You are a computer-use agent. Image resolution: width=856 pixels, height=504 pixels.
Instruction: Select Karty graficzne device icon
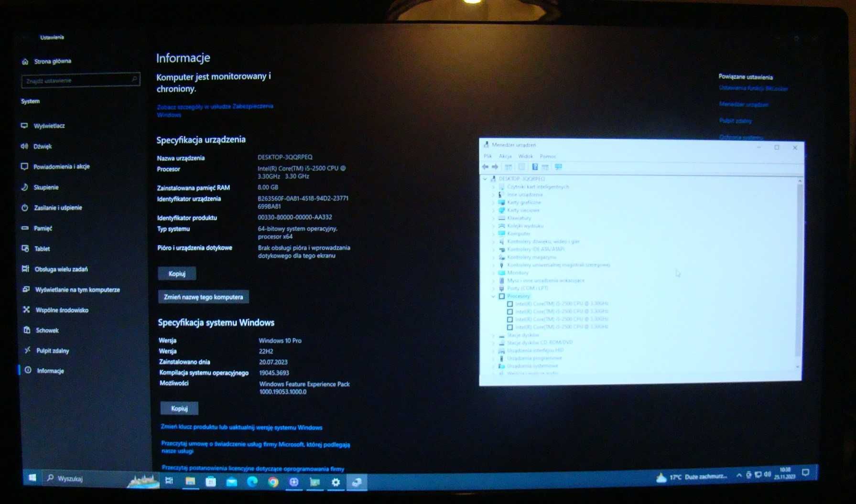[x=502, y=203]
